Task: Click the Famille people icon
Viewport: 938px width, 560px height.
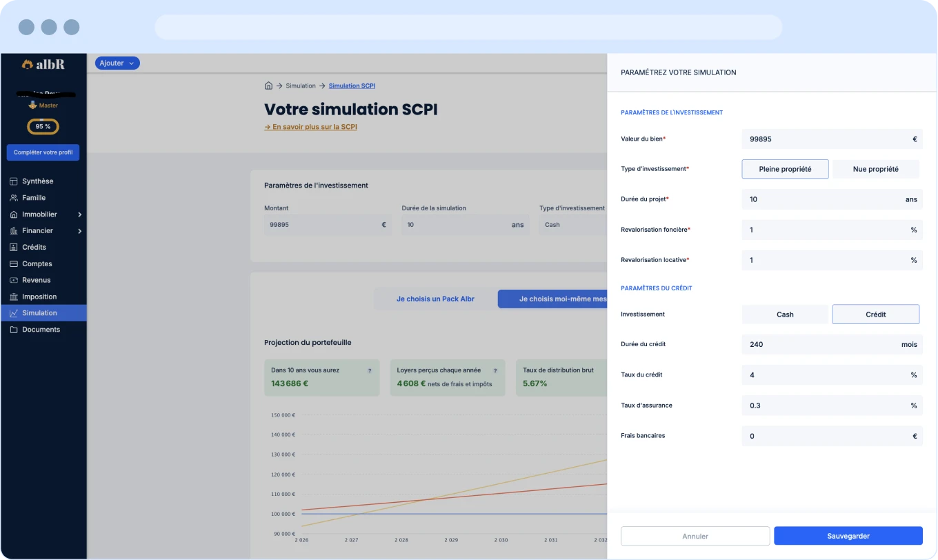Action: coord(14,198)
